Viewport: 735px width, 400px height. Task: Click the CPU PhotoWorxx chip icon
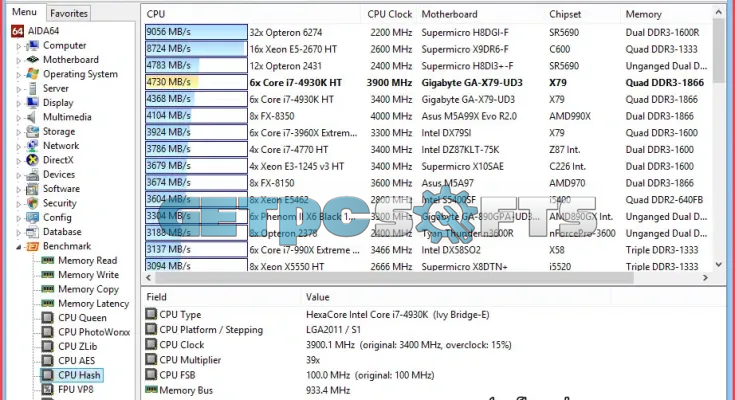click(x=47, y=332)
